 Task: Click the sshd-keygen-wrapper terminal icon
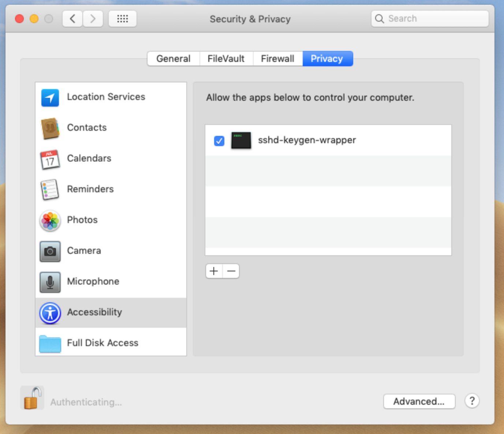pyautogui.click(x=241, y=140)
